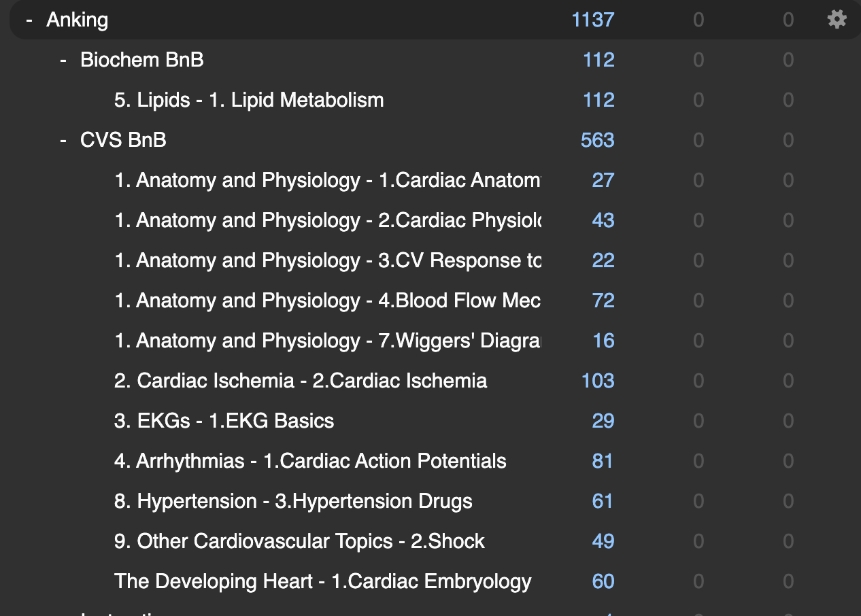This screenshot has height=616, width=861.
Task: Click the 563 new count for CVS BnB
Action: point(597,140)
